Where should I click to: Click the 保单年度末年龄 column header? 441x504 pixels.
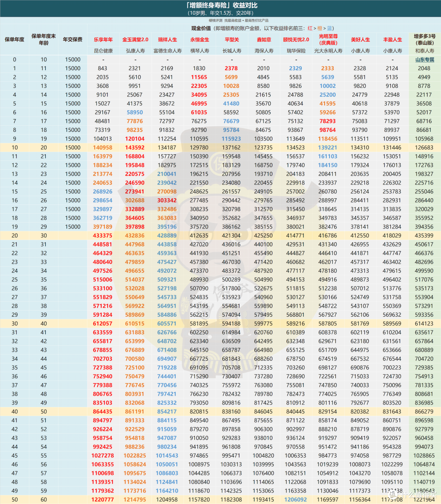click(x=44, y=40)
